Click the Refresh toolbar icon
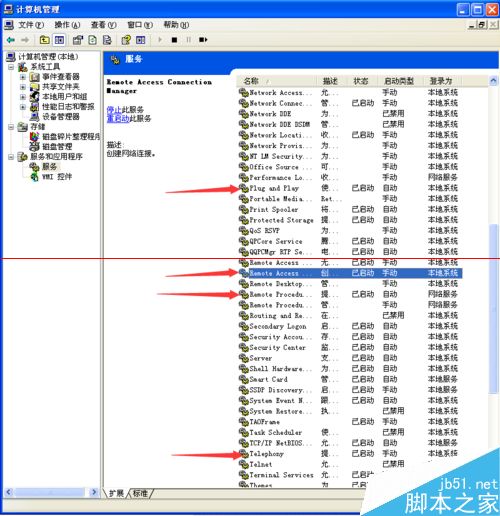This screenshot has width=500, height=516. click(92, 40)
